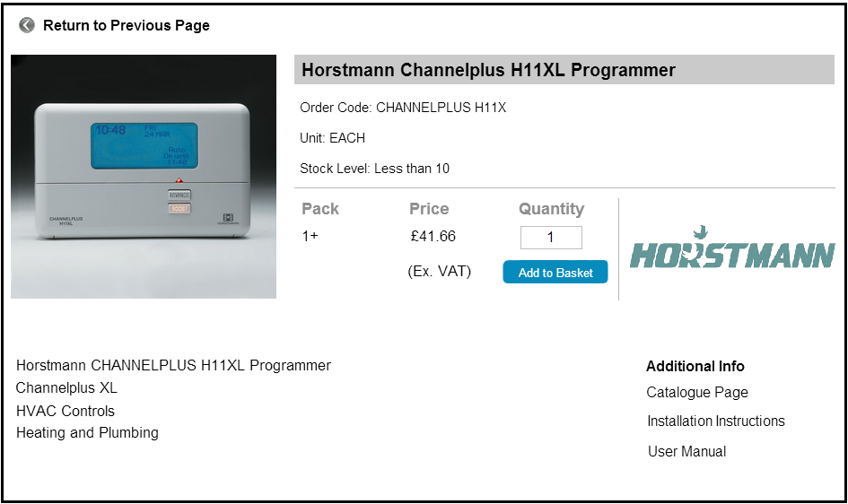Open the Horstmann programmer product photo
The width and height of the screenshot is (848, 504).
pos(144,177)
